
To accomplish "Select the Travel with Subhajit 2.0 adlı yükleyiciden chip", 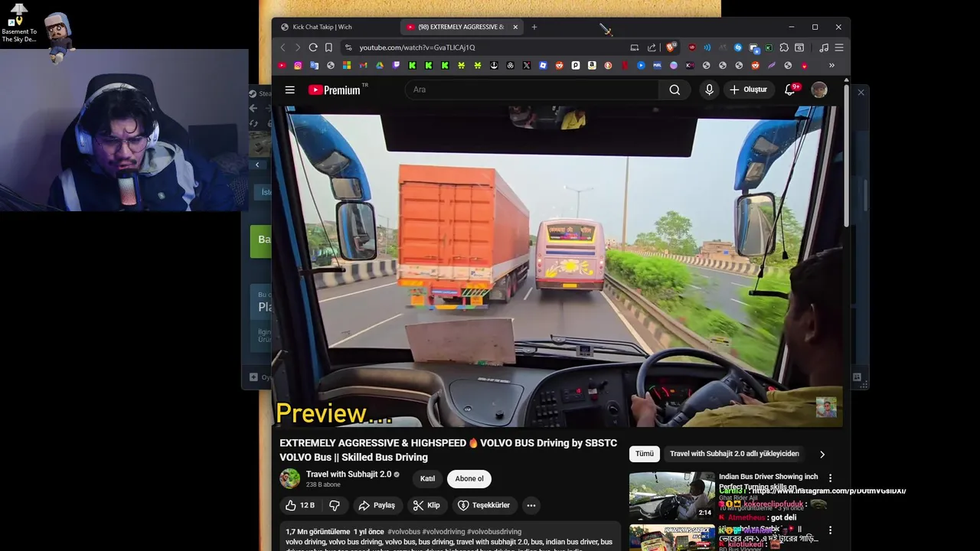I will (x=734, y=454).
